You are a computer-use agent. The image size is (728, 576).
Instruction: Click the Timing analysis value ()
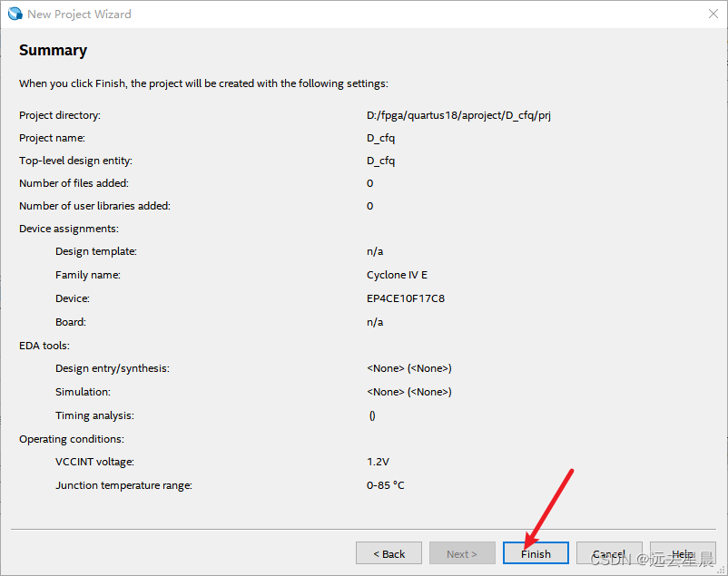pyautogui.click(x=372, y=415)
